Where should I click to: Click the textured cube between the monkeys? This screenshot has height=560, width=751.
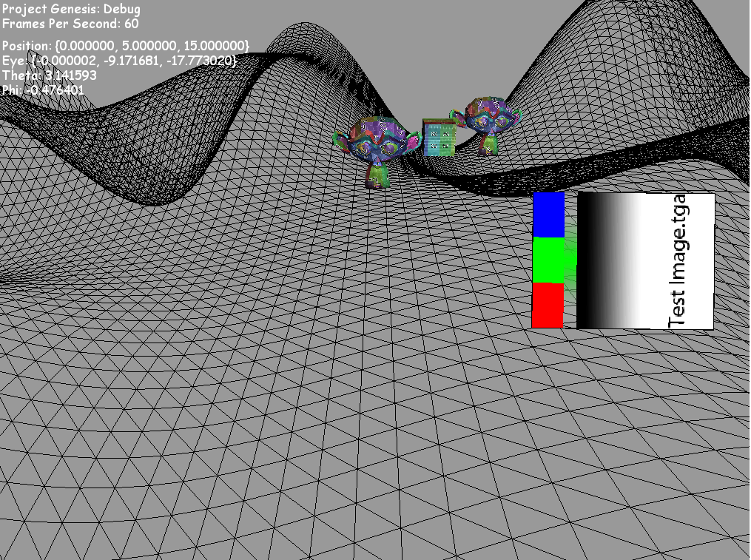pyautogui.click(x=440, y=138)
